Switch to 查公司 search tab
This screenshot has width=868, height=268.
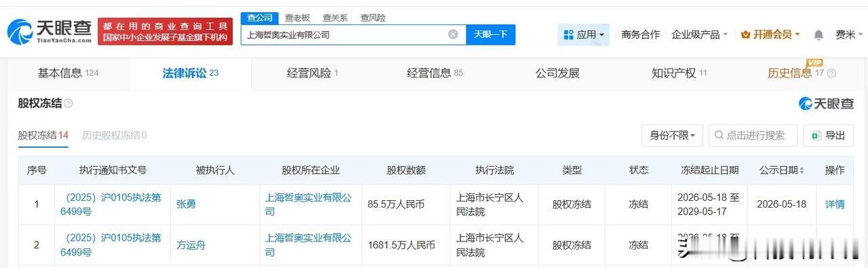[260, 18]
